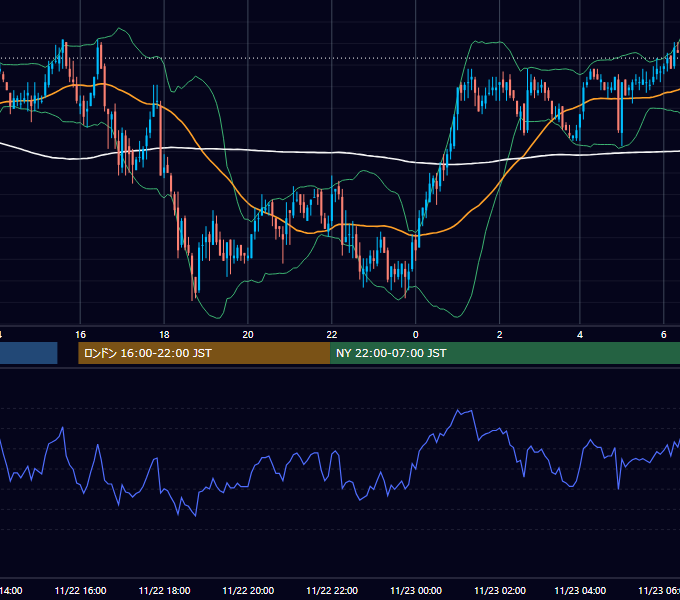
Task: Click the "11/23 00:00" bottom axis date label
Action: (x=416, y=590)
